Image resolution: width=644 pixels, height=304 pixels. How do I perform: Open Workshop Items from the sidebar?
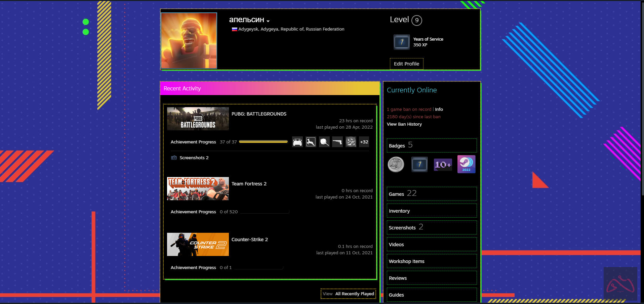pos(406,261)
